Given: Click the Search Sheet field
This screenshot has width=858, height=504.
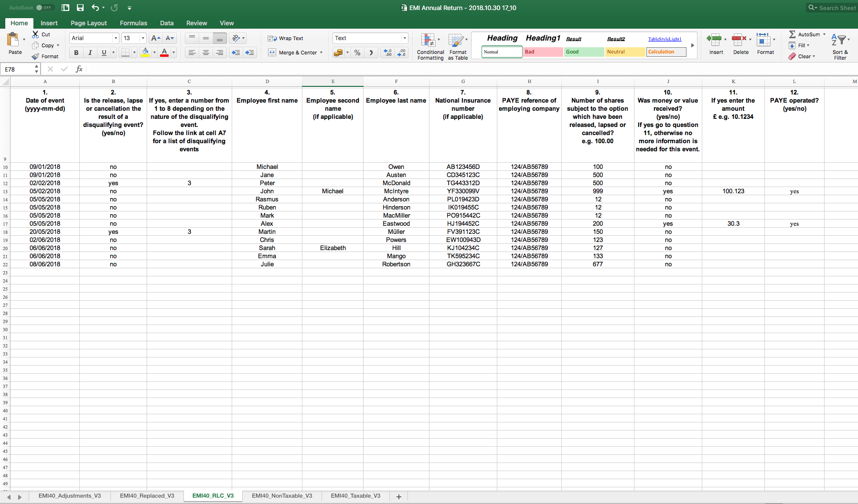Looking at the screenshot, I should coord(832,8).
